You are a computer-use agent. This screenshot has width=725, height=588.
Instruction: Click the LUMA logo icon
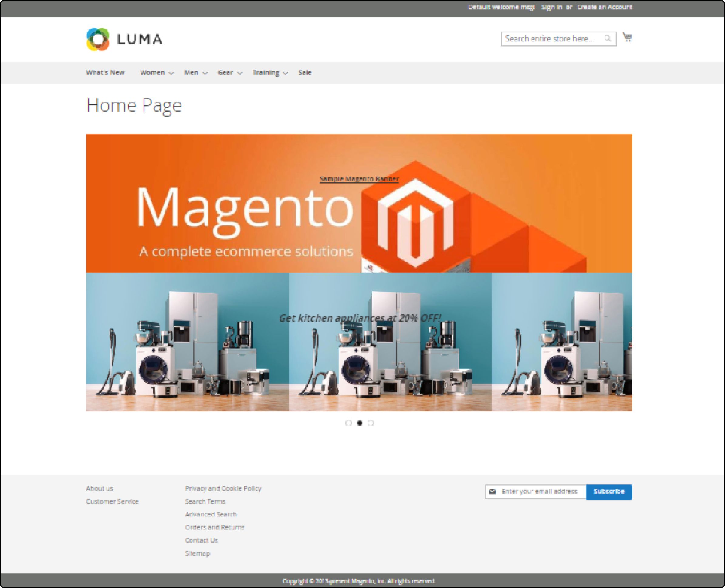98,39
